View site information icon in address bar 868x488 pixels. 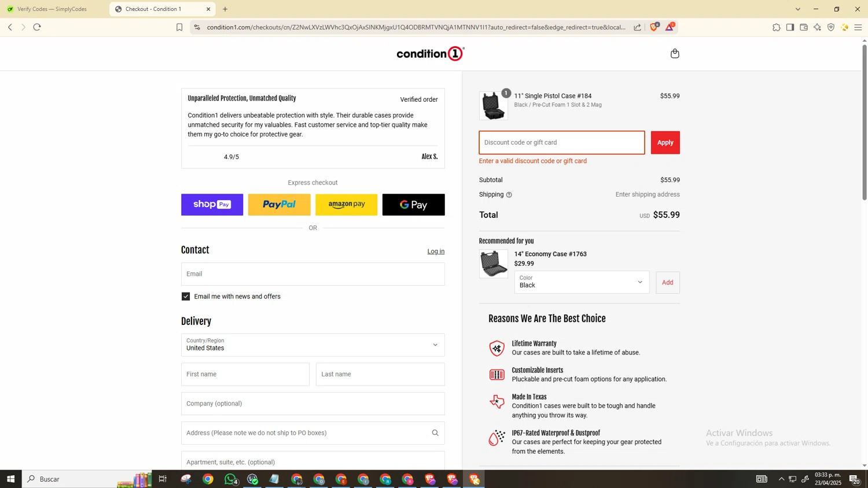click(x=197, y=27)
